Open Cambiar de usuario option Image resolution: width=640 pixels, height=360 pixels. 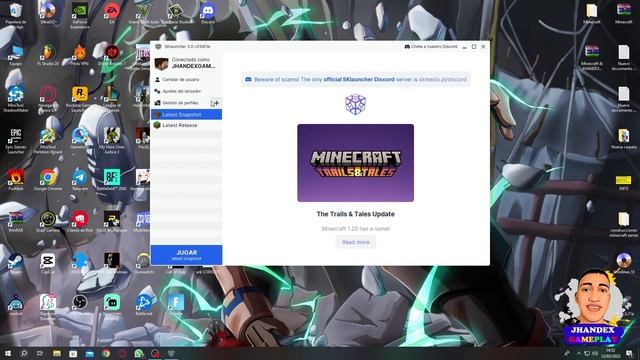181,80
